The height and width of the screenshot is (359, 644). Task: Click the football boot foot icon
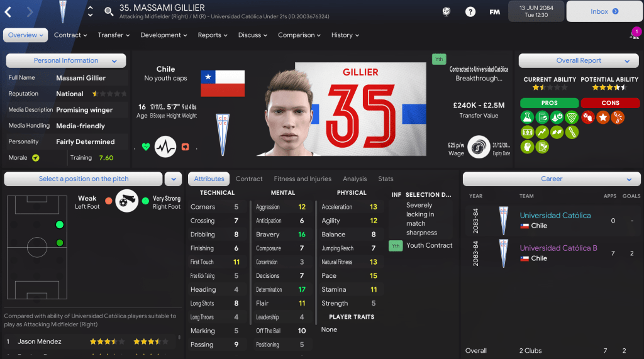(x=127, y=201)
